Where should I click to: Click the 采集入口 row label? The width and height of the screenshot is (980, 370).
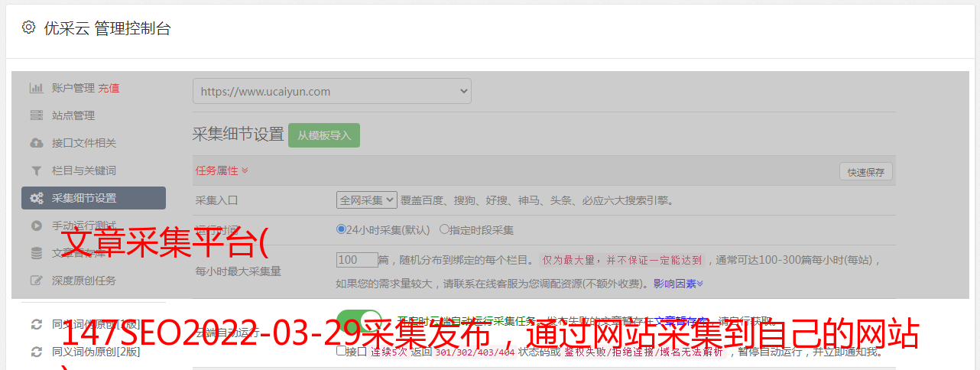click(217, 200)
